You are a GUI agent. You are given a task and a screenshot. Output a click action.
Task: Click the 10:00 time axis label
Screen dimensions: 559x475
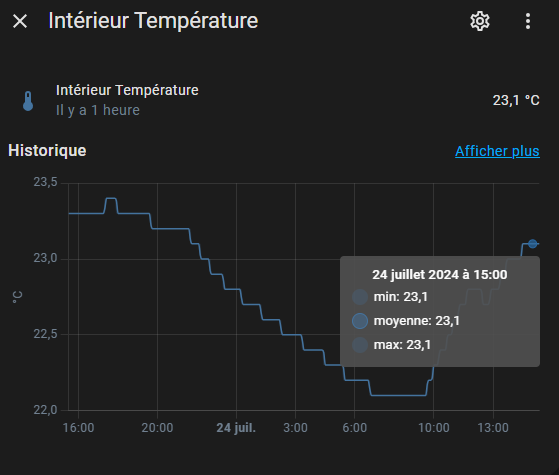pyautogui.click(x=434, y=428)
